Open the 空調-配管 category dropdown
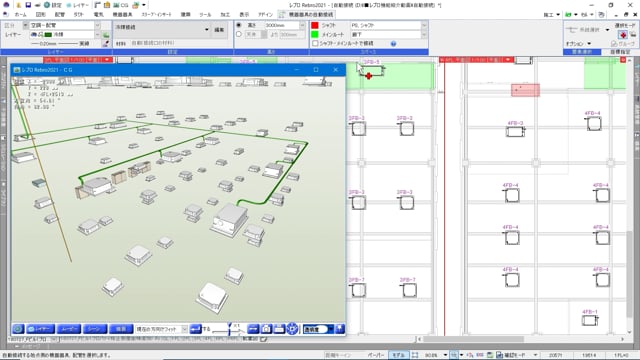Viewport: 640px width, 360px height. coord(98,25)
